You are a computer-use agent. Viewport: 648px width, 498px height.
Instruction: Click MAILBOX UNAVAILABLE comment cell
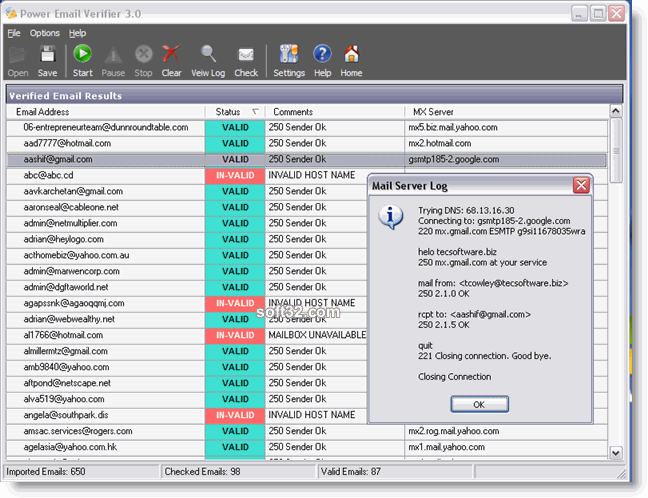point(316,335)
